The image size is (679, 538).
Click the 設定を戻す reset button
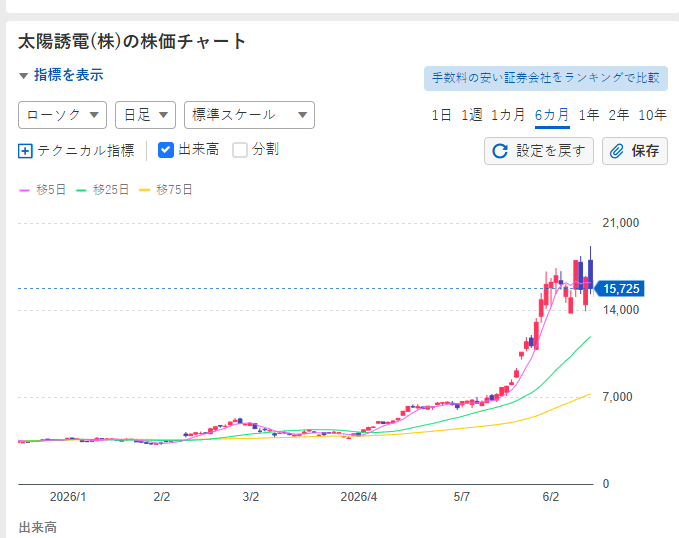pyautogui.click(x=539, y=151)
